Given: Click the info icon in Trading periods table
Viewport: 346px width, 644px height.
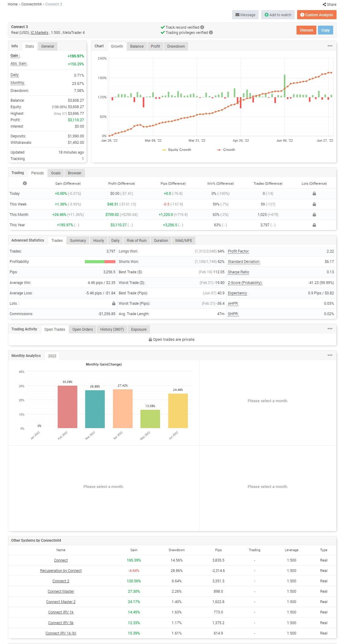Looking at the screenshot, I should 25,183.
